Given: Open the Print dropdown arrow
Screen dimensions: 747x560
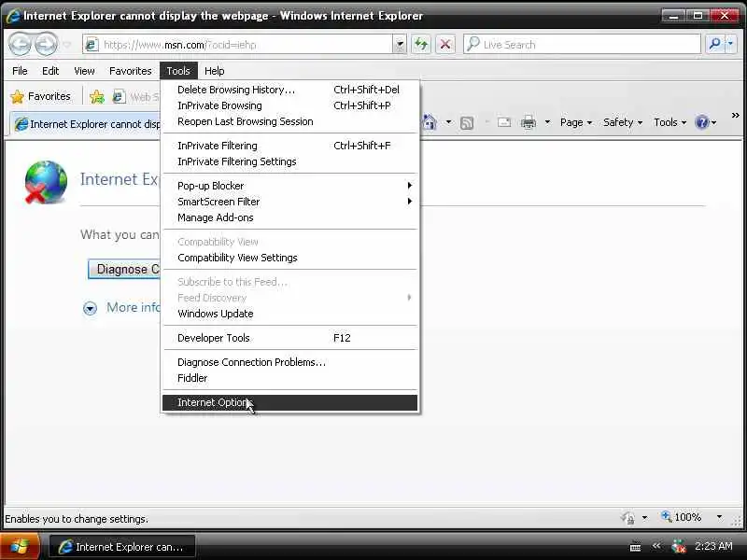Looking at the screenshot, I should (x=547, y=122).
